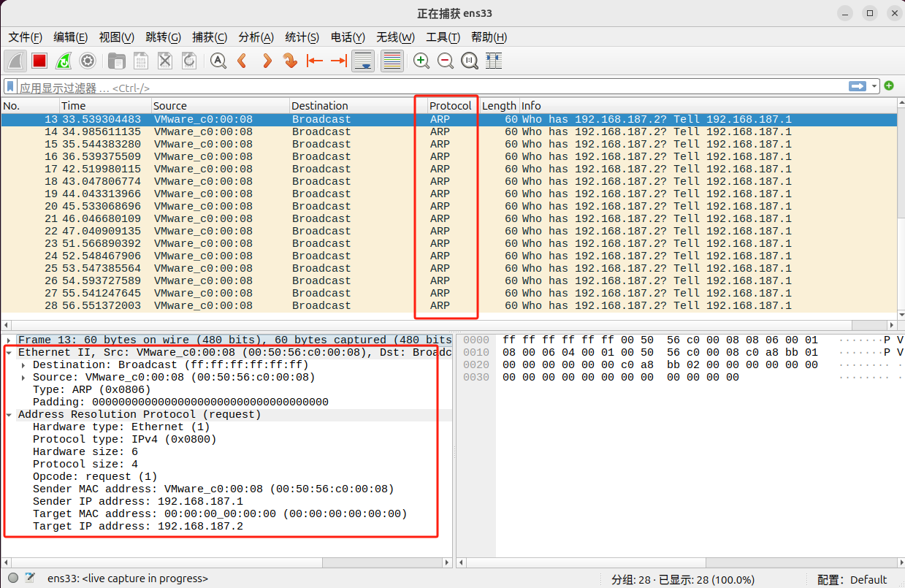Expand the Frame 13 details
The width and height of the screenshot is (905, 588).
9,340
